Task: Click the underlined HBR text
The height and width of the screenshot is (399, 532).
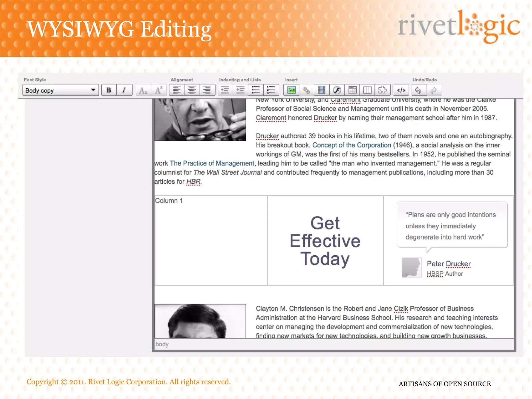Action: click(x=193, y=181)
